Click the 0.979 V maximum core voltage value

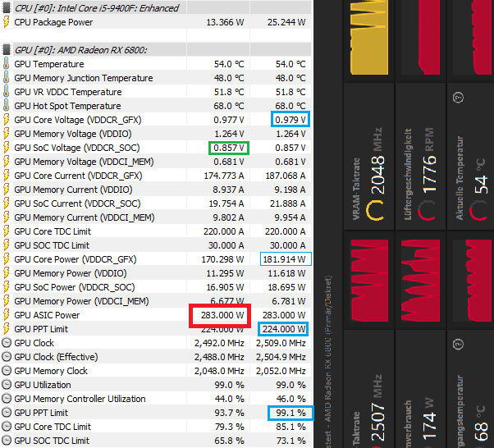tap(290, 120)
